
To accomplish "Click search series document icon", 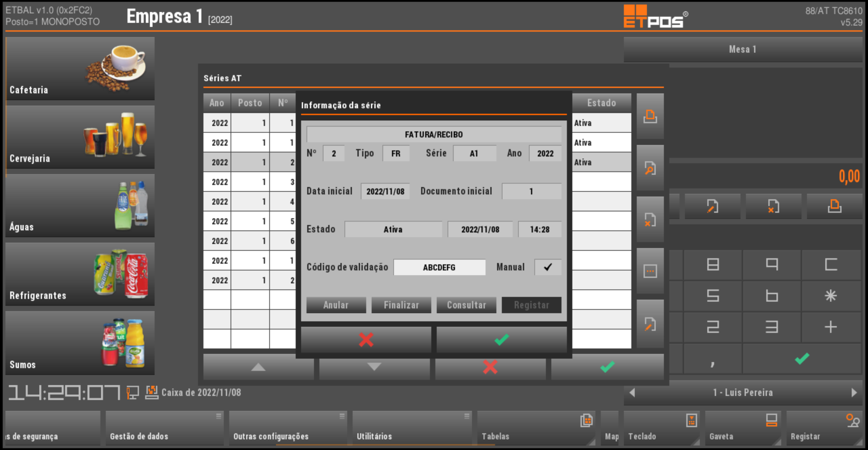I will 650,168.
